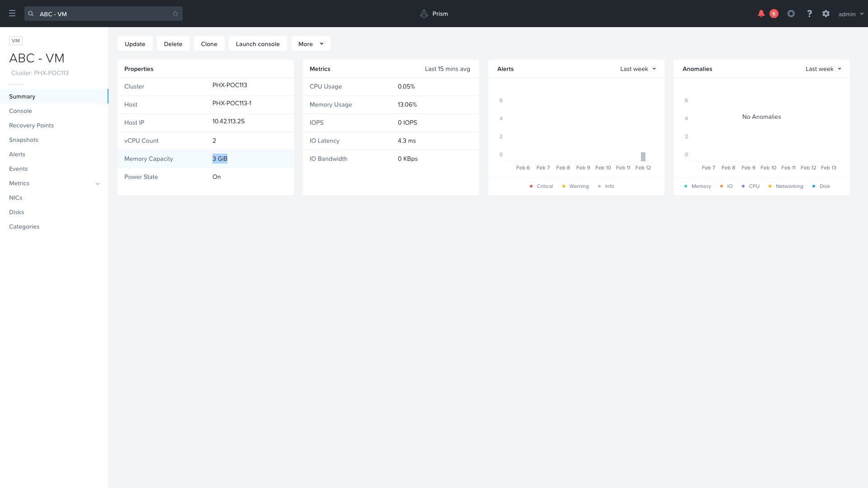Open the admin user dropdown

pyautogui.click(x=851, y=14)
